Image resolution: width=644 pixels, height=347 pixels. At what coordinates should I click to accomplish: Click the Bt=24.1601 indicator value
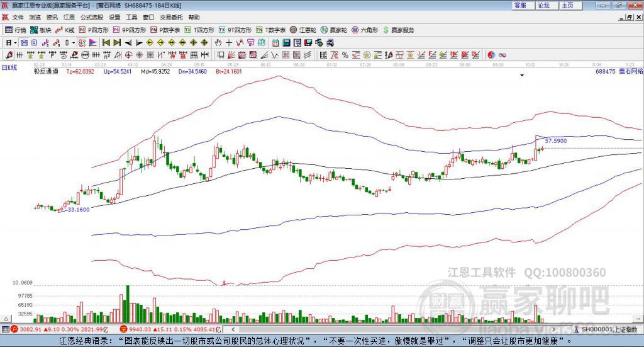click(229, 71)
